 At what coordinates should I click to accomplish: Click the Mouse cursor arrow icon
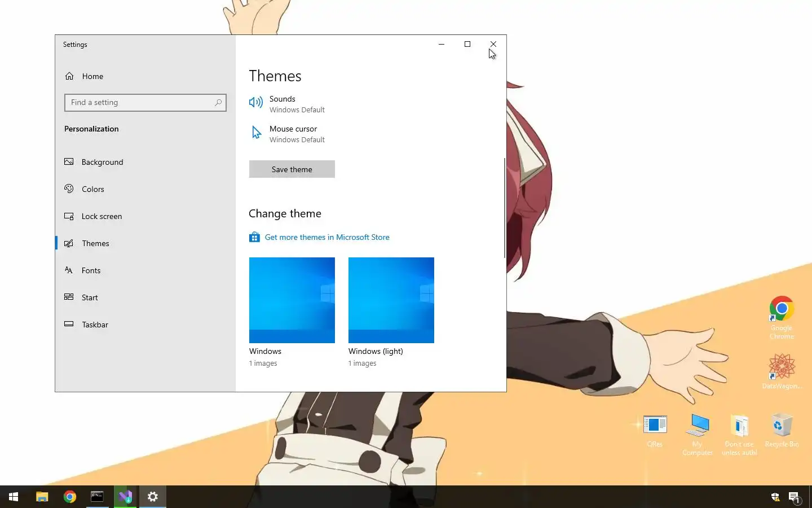point(256,132)
